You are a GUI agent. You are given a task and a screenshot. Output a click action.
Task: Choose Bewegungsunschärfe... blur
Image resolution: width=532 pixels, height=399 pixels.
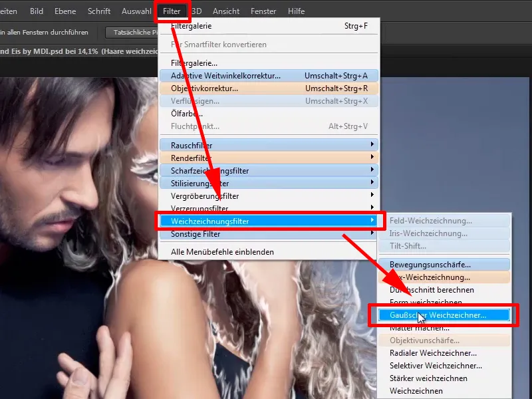coord(444,265)
